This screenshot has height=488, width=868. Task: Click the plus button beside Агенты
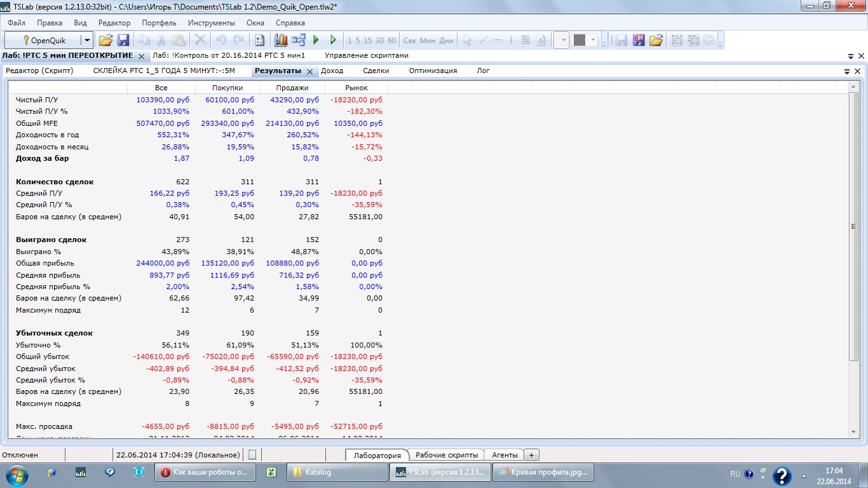coord(532,455)
